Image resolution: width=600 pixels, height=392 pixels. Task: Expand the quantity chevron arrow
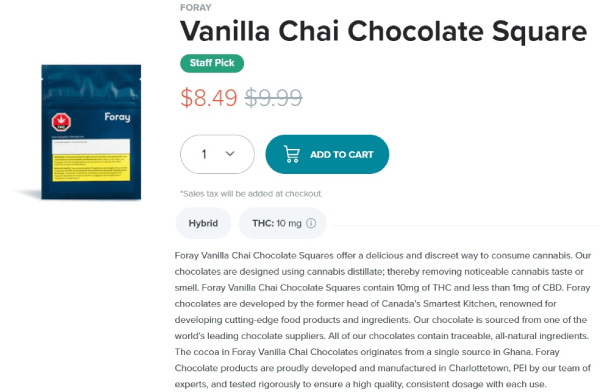point(230,154)
